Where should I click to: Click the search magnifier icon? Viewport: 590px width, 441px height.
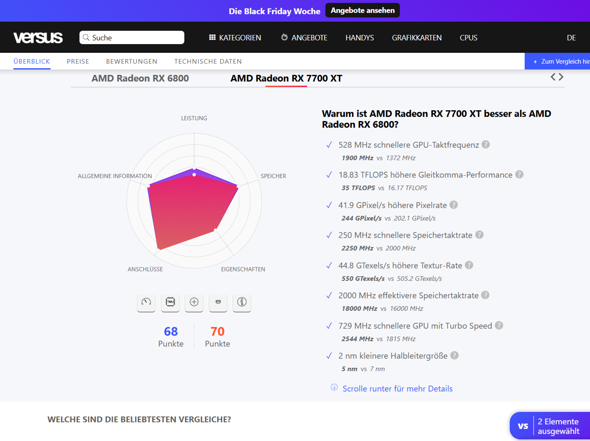(x=86, y=37)
